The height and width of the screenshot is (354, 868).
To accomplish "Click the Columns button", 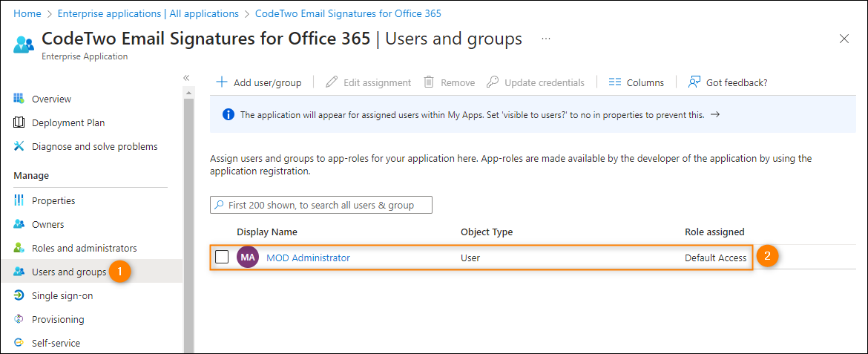I will click(x=636, y=82).
